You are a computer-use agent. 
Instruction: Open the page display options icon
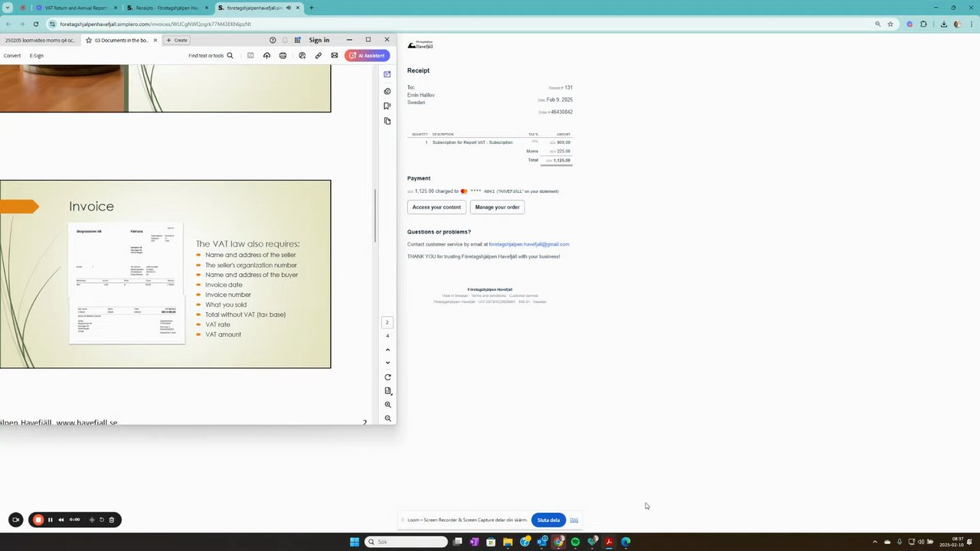(387, 390)
